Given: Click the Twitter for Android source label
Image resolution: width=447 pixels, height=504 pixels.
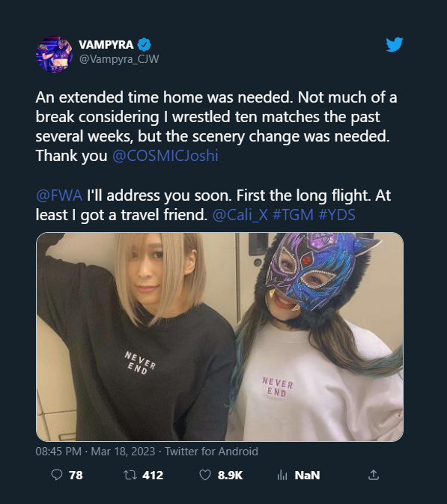Looking at the screenshot, I should tap(211, 452).
